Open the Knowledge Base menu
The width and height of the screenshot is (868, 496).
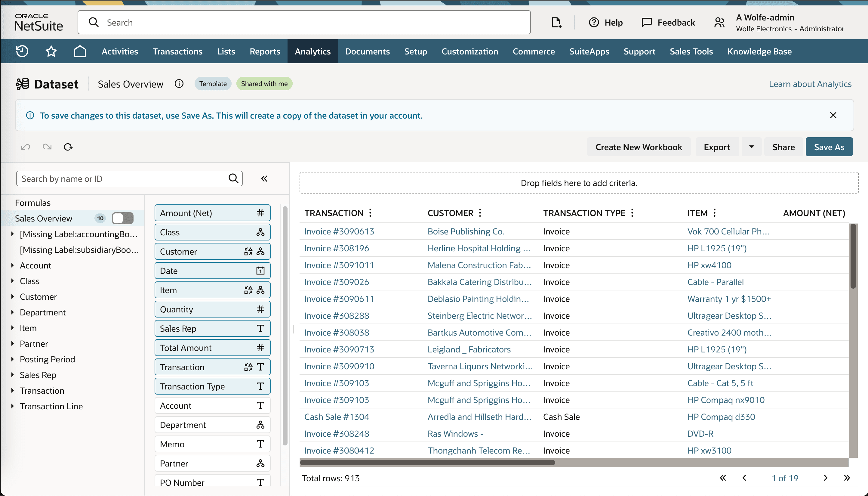click(x=759, y=51)
